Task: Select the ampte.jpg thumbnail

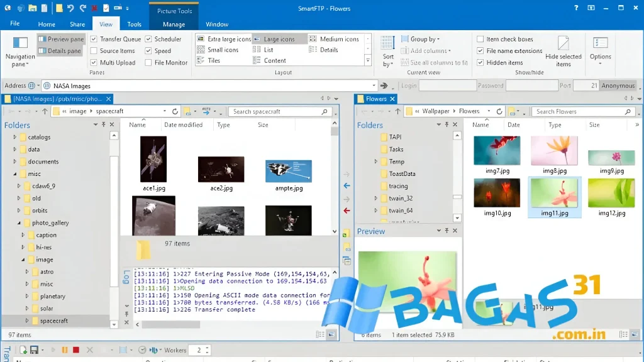Action: click(x=289, y=171)
